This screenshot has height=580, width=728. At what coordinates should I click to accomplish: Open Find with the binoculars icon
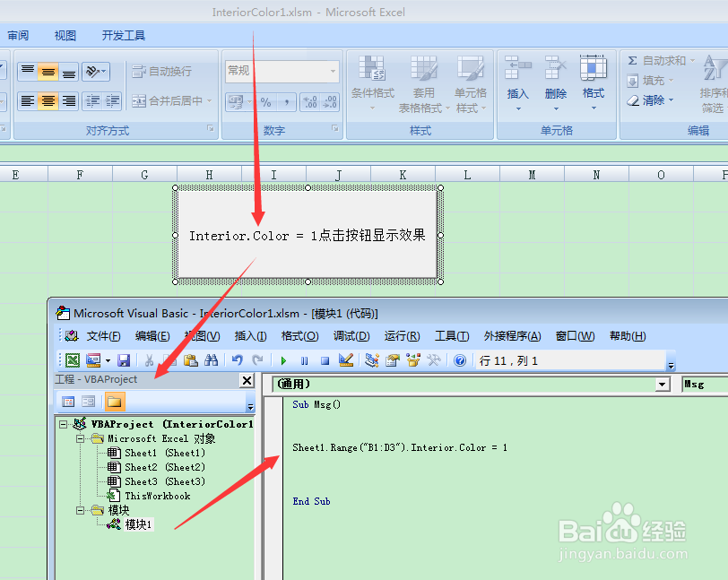(212, 360)
